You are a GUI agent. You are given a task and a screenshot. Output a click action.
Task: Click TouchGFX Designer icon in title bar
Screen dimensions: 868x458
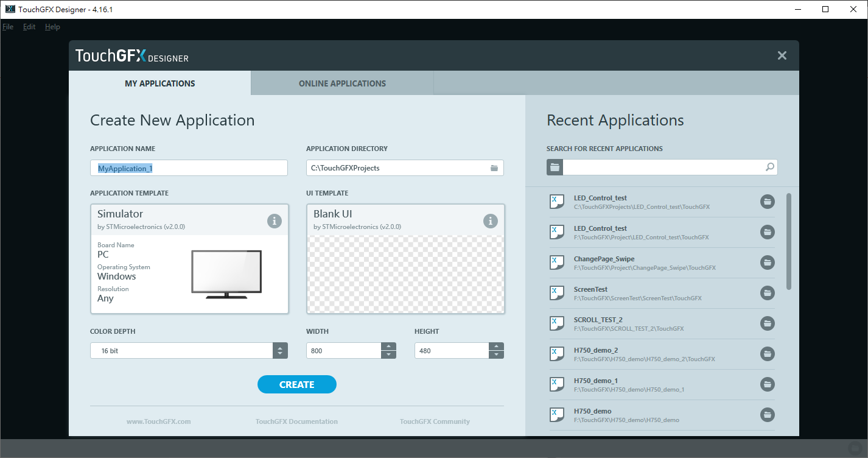10,9
